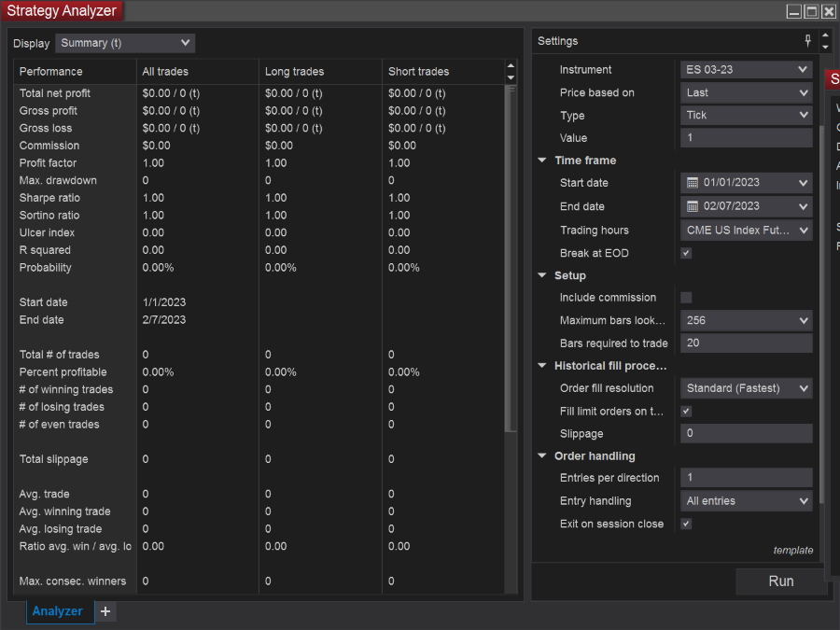
Task: Select the Profit factor row label
Action: [x=49, y=162]
